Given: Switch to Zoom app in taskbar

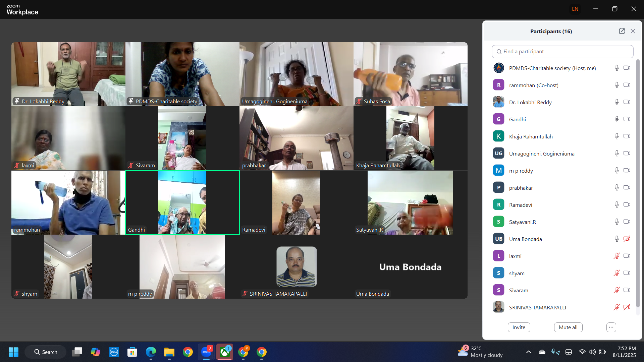Looking at the screenshot, I should pyautogui.click(x=206, y=352).
